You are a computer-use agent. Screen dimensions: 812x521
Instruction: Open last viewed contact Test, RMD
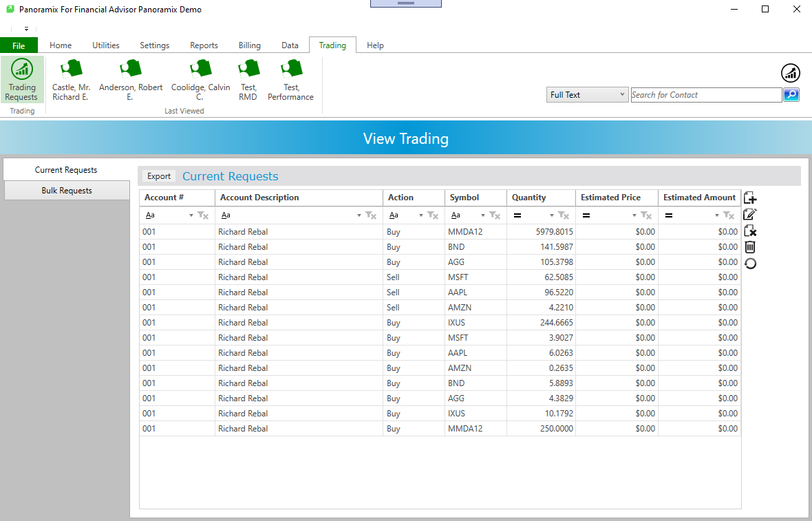(x=248, y=80)
